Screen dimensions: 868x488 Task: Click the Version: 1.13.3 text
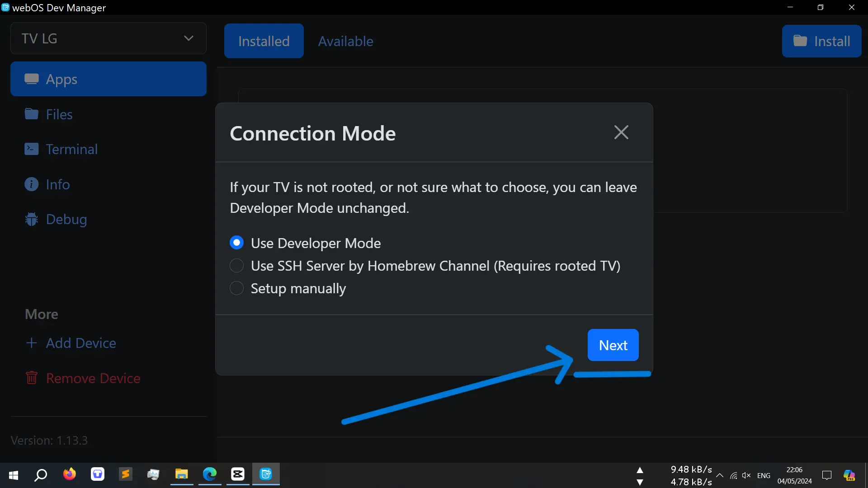coord(49,440)
